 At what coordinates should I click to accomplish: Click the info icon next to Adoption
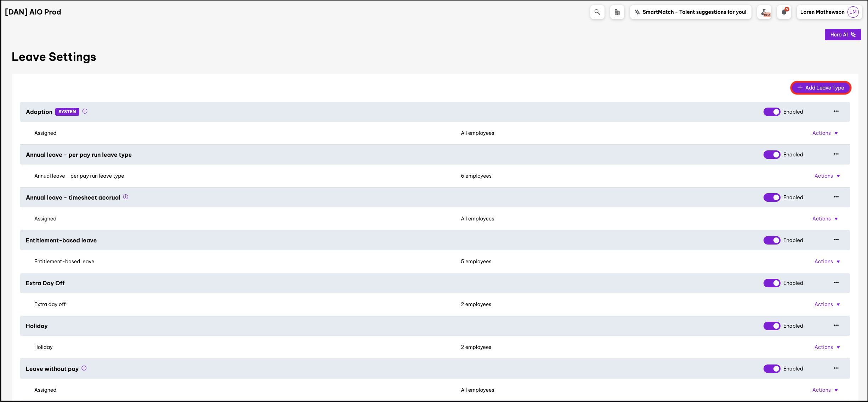[85, 111]
